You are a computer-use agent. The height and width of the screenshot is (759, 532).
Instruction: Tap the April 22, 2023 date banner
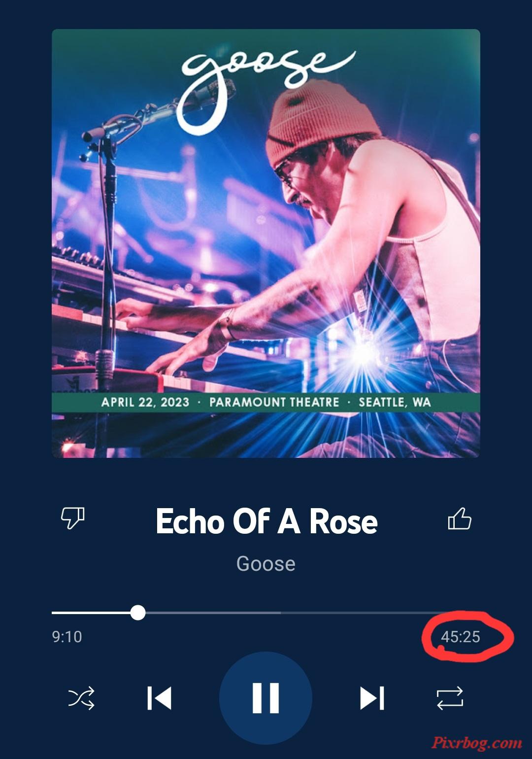tap(145, 402)
